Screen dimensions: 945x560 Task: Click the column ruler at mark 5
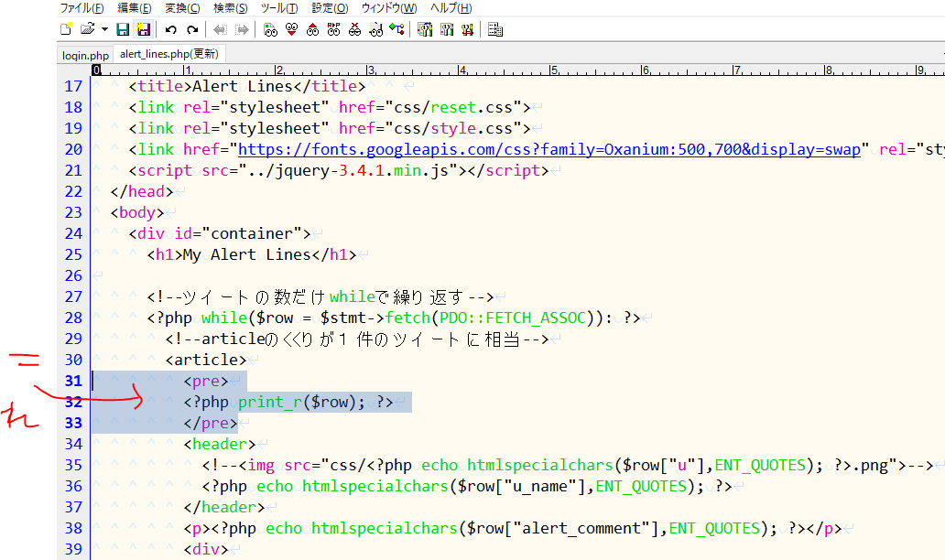[x=553, y=70]
